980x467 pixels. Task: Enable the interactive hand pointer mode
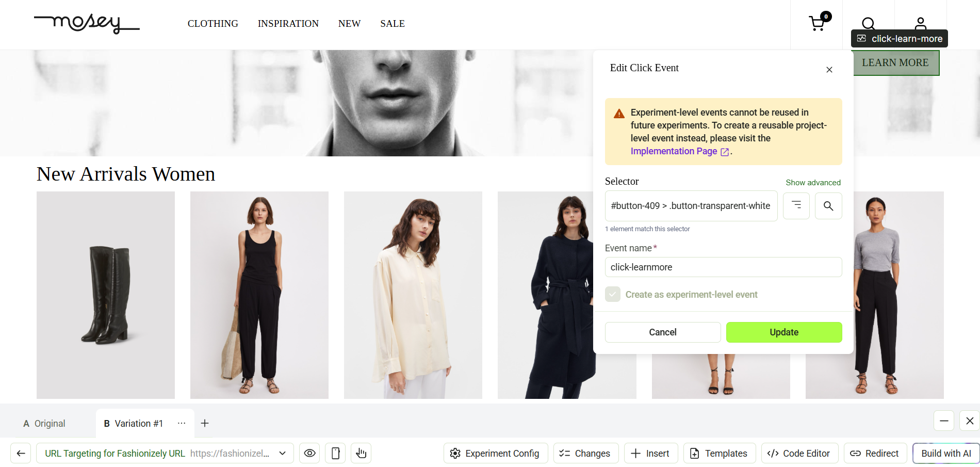[x=361, y=453]
